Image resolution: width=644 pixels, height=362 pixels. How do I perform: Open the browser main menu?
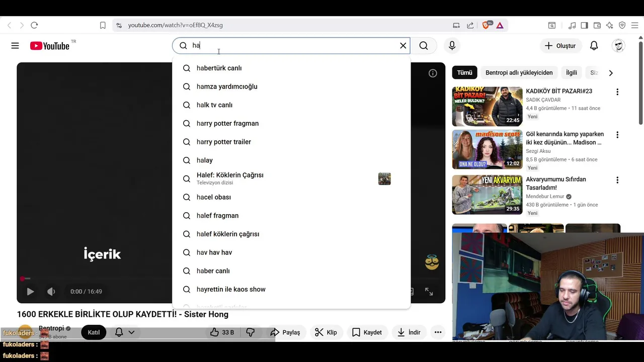pos(634,25)
